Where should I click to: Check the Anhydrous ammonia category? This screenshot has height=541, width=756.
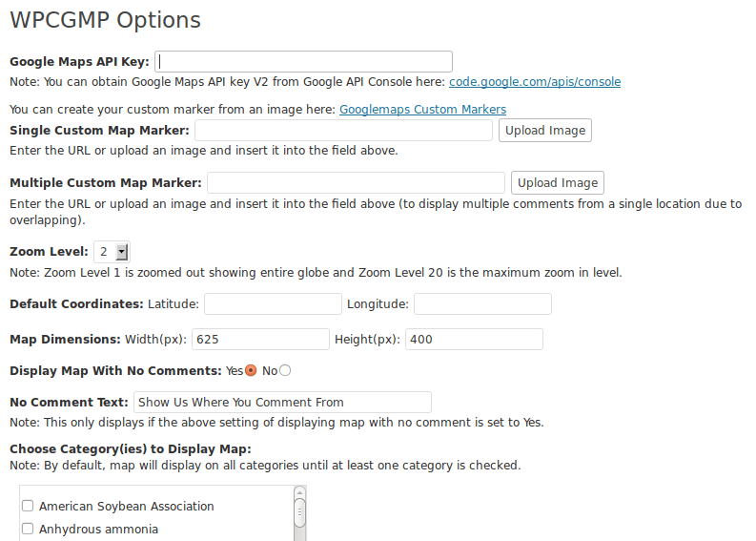28,529
